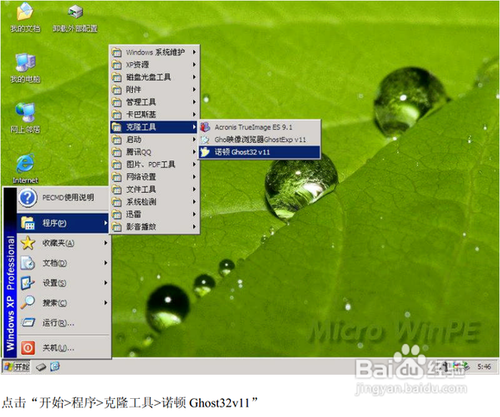Launch 诺顿 Ghost32 v11
Image resolution: width=500 pixels, height=417 pixels.
click(x=260, y=152)
